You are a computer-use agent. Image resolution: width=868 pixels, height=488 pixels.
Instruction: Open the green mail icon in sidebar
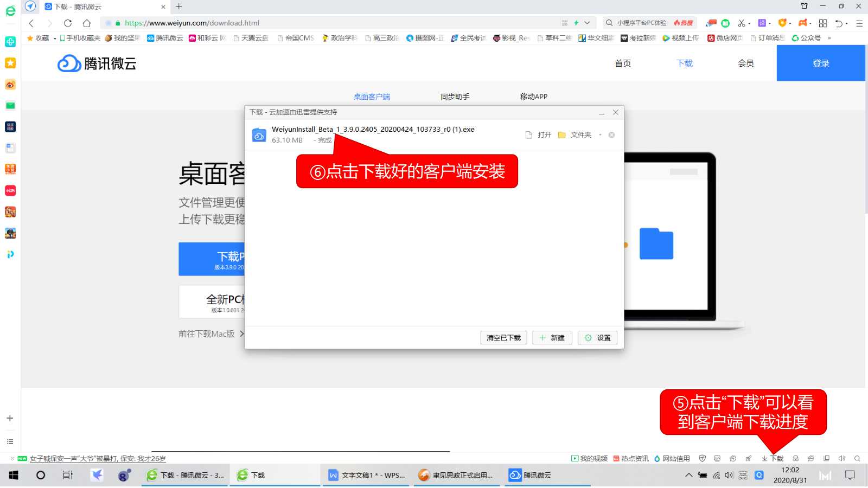pos(10,105)
